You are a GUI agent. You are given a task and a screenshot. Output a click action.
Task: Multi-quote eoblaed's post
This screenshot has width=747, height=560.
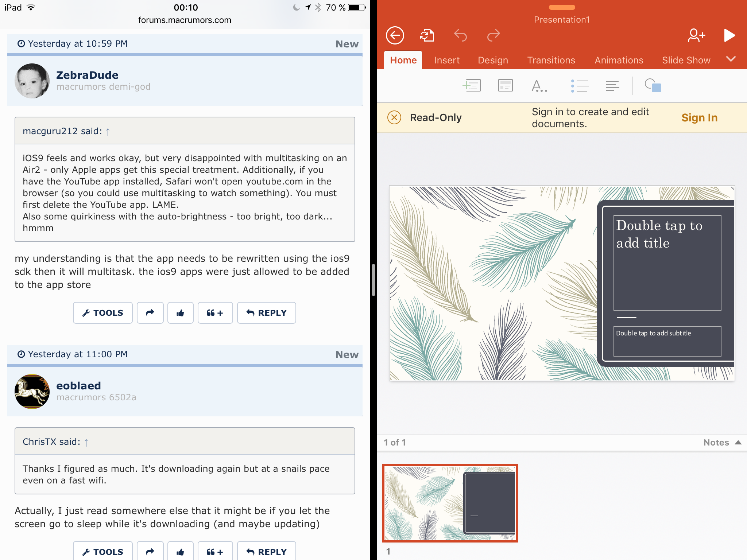click(x=215, y=551)
